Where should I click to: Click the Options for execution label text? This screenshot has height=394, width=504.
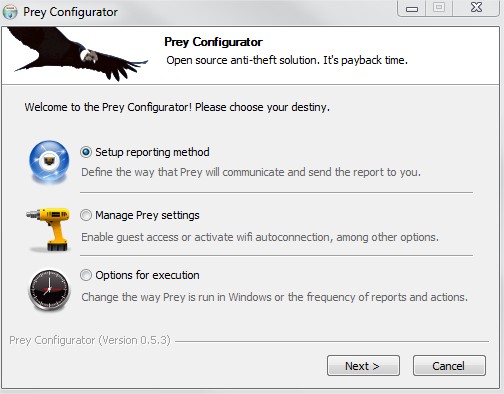147,275
